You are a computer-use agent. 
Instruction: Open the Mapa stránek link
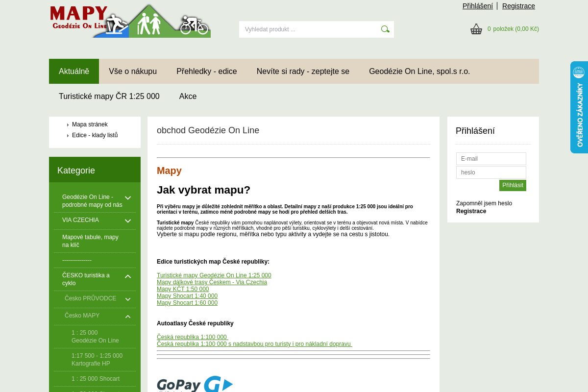pos(90,124)
